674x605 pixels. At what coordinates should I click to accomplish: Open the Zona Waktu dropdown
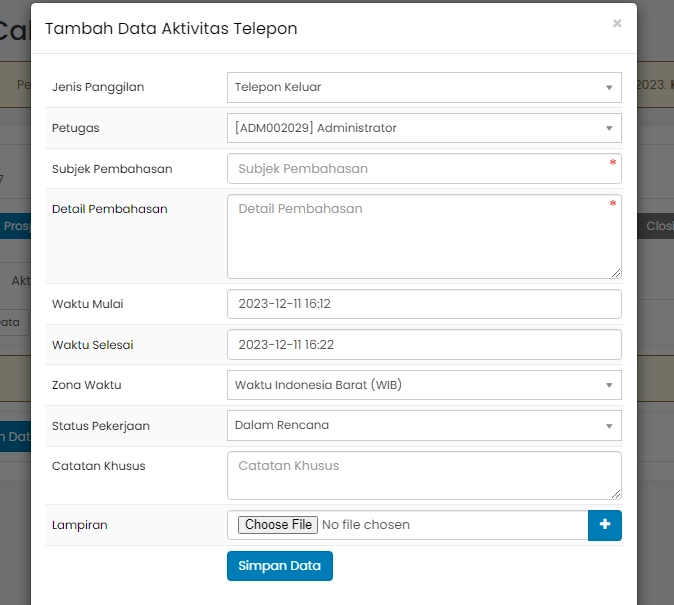pos(424,385)
